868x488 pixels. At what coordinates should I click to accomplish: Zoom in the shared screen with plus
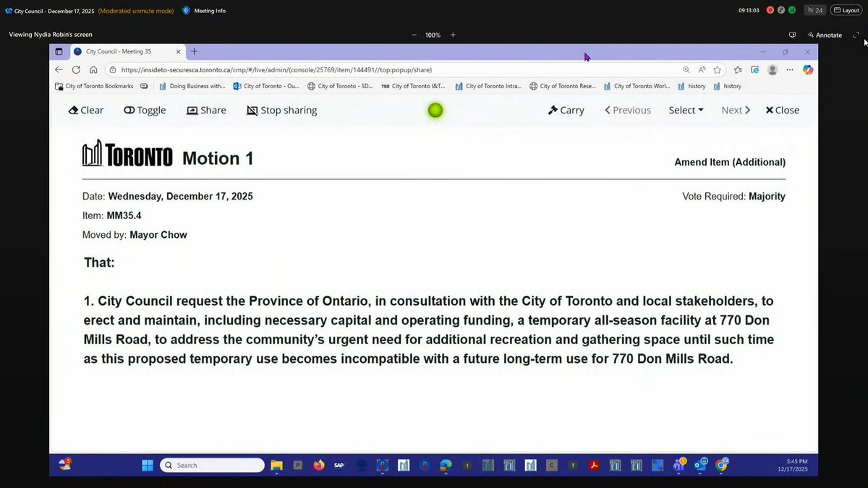click(453, 35)
